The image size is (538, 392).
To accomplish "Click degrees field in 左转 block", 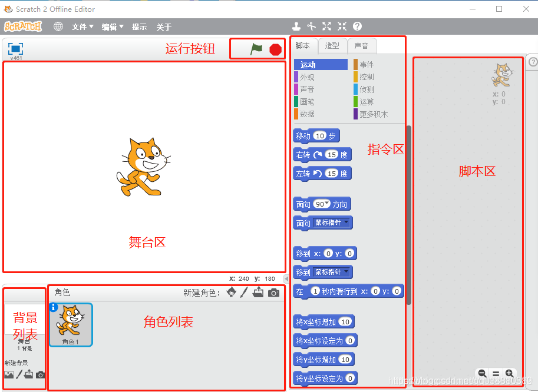I will (x=331, y=174).
